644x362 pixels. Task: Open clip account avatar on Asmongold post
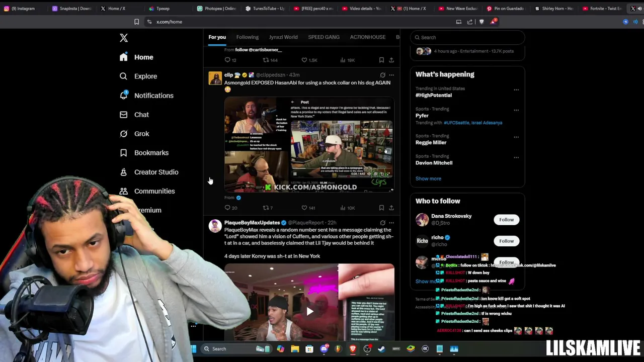215,78
